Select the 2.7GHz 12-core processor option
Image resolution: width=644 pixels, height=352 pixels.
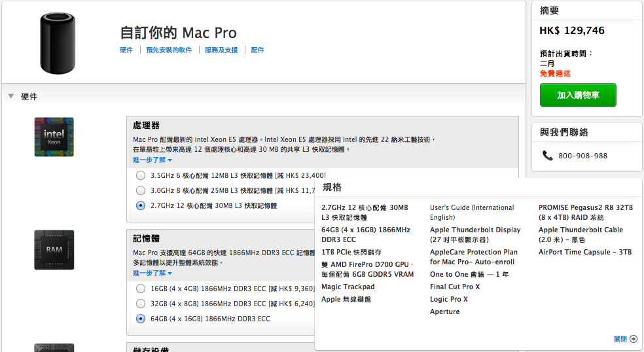pos(141,205)
